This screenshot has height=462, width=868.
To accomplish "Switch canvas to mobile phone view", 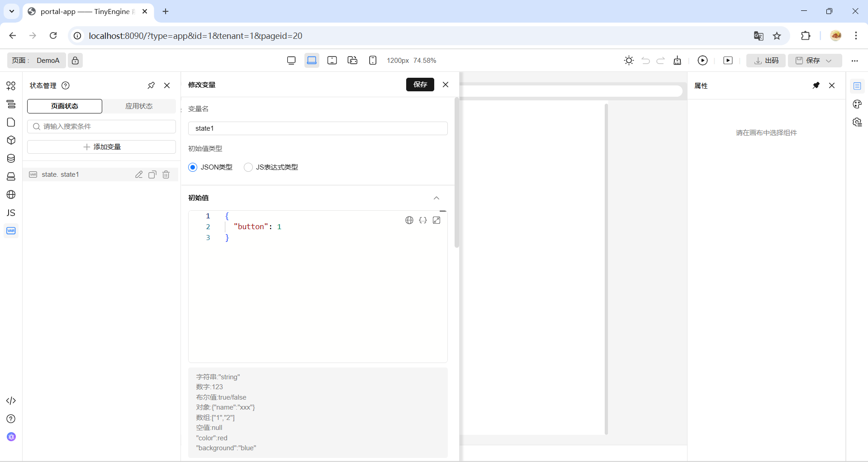I will point(373,60).
